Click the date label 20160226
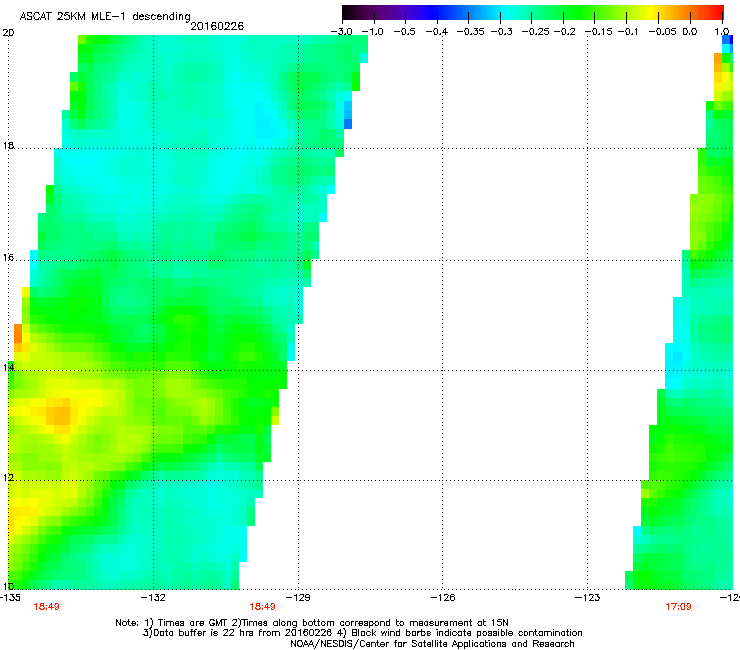 (x=217, y=26)
